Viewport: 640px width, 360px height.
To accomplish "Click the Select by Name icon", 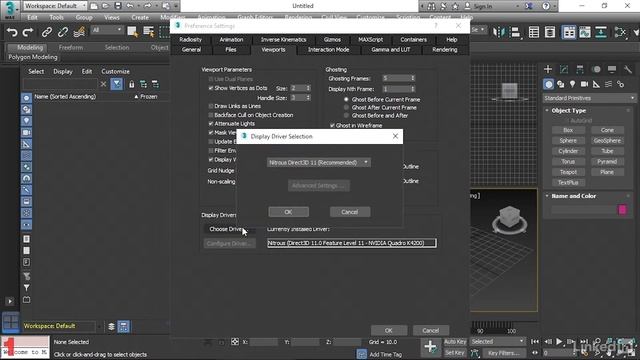I will [x=149, y=32].
